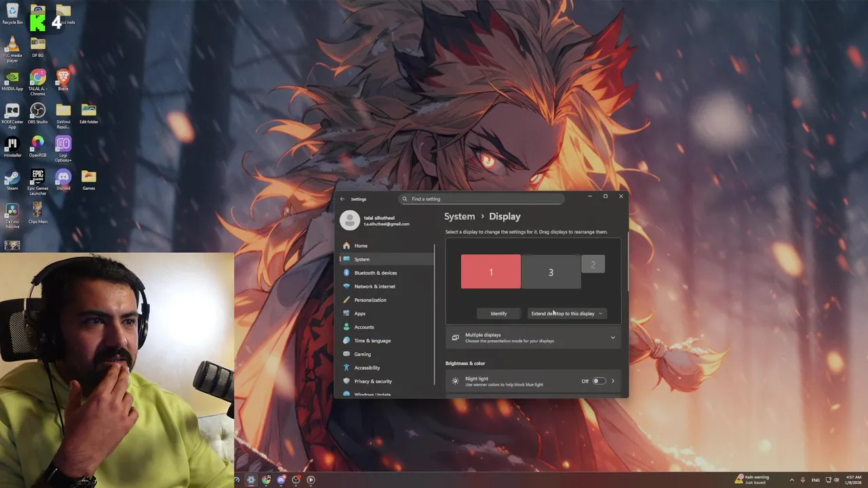Open Settings gear in taskbar
Screen dimensions: 868x488
click(251, 480)
